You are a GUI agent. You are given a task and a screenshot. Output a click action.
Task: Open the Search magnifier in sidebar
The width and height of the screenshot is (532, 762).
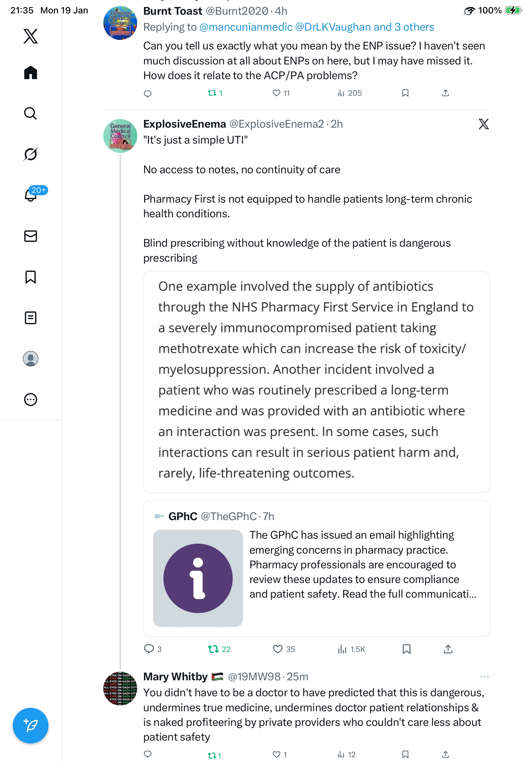[x=31, y=114]
